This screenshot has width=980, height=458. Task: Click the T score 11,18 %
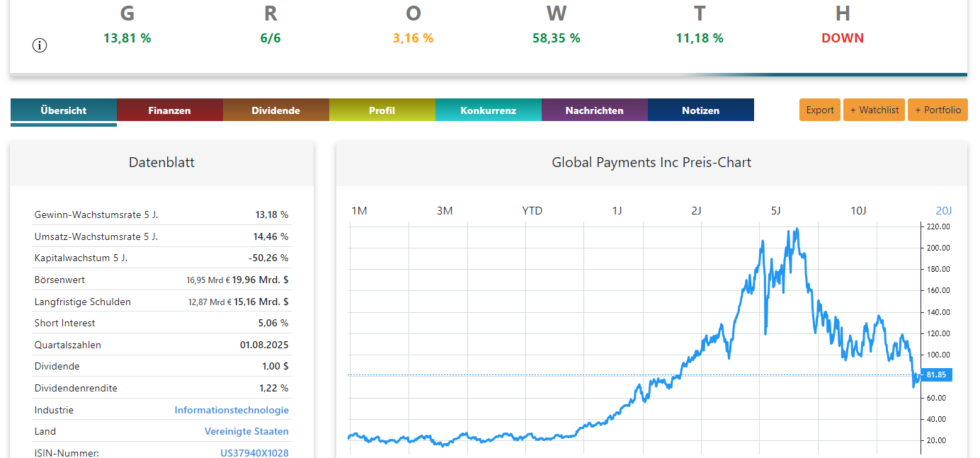tap(700, 38)
